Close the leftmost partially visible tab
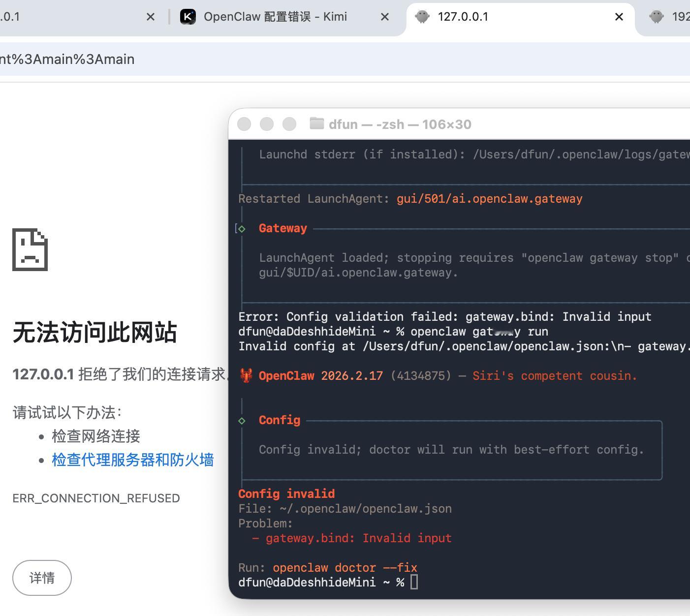 (151, 17)
